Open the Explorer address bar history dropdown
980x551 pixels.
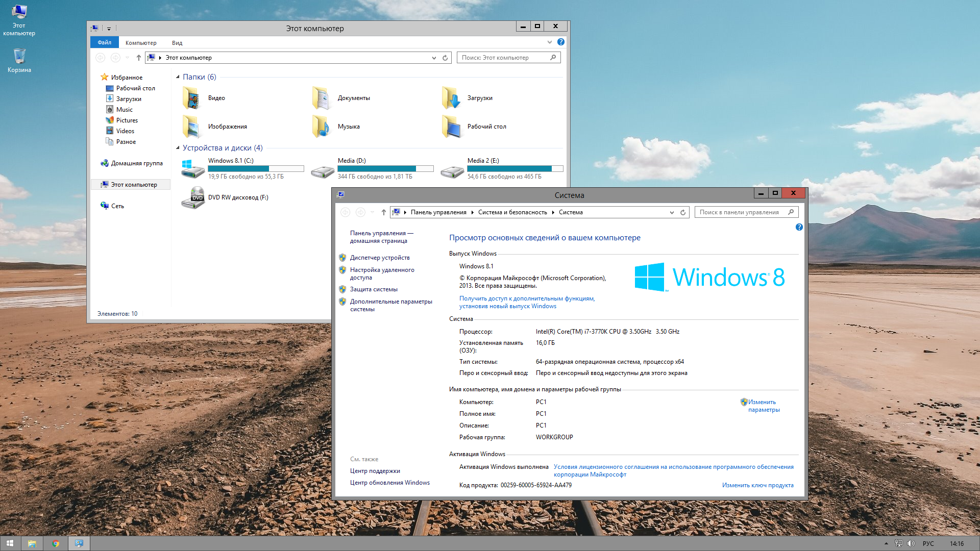pyautogui.click(x=434, y=58)
